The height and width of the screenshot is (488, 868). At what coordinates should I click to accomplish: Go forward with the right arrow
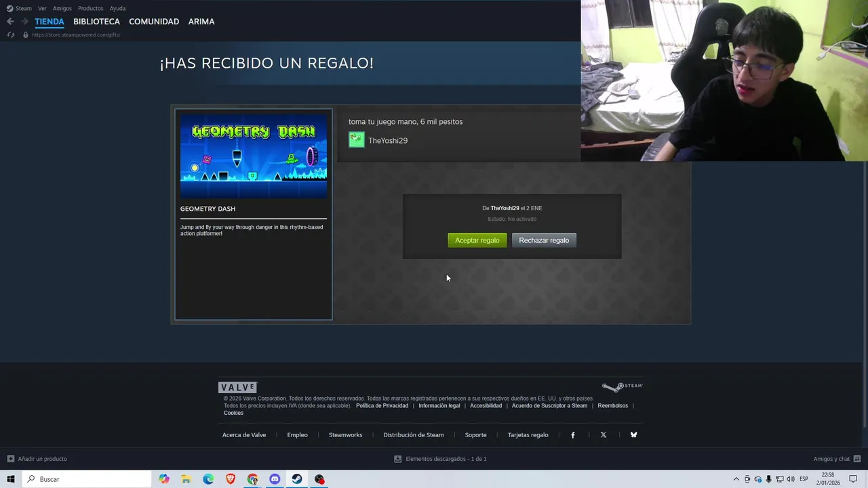(25, 22)
